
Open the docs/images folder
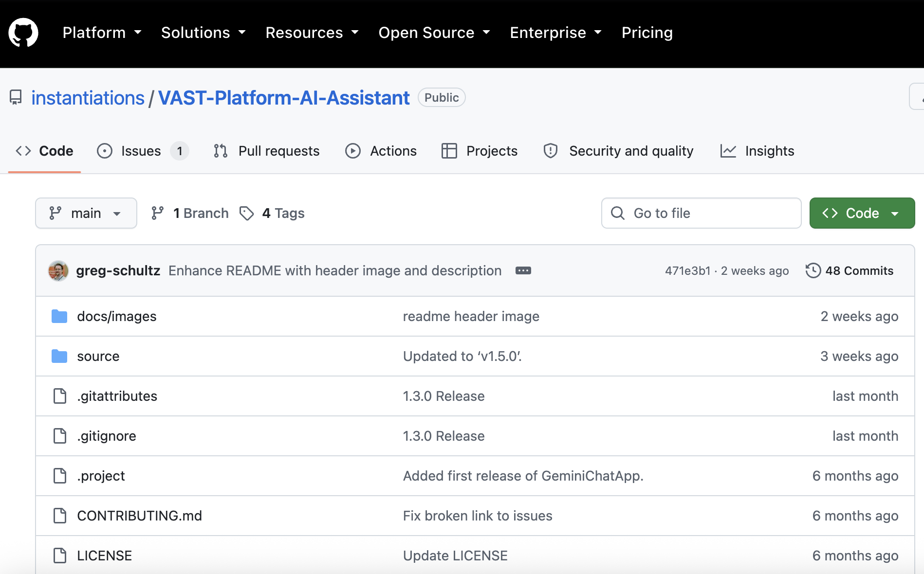[117, 316]
